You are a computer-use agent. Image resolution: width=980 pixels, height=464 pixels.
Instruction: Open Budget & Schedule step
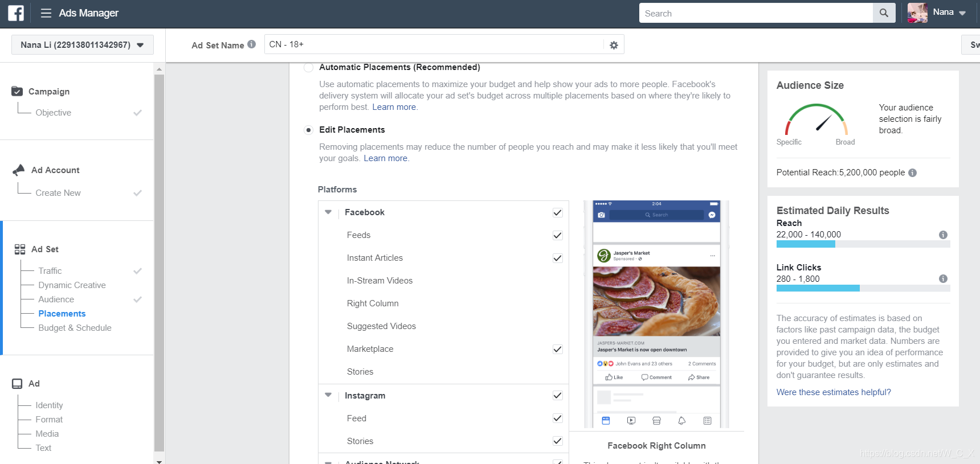click(75, 328)
